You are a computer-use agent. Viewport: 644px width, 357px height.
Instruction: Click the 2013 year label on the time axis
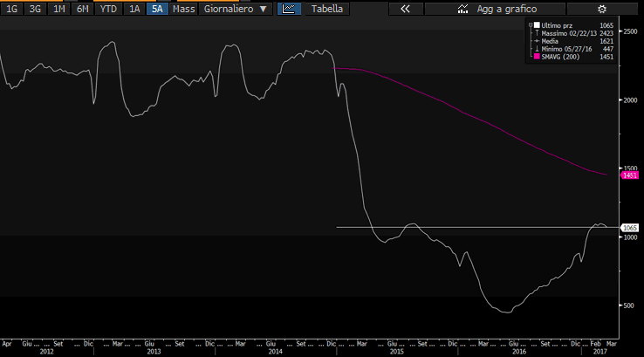pos(154,352)
